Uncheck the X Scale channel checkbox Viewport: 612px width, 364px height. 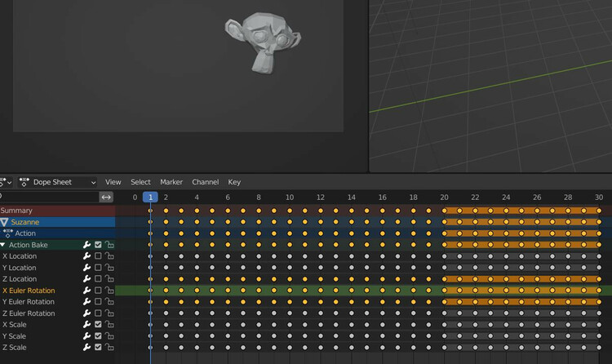coord(98,325)
